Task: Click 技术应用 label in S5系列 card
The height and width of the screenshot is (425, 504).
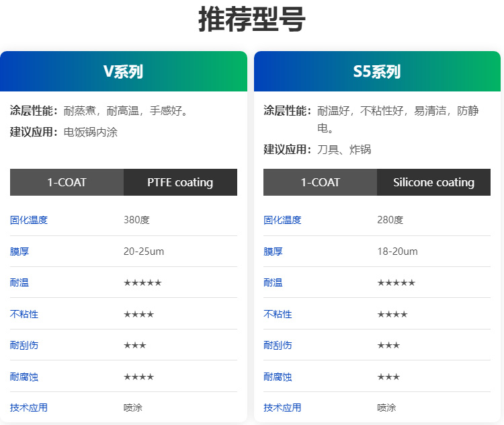Action: tap(282, 408)
